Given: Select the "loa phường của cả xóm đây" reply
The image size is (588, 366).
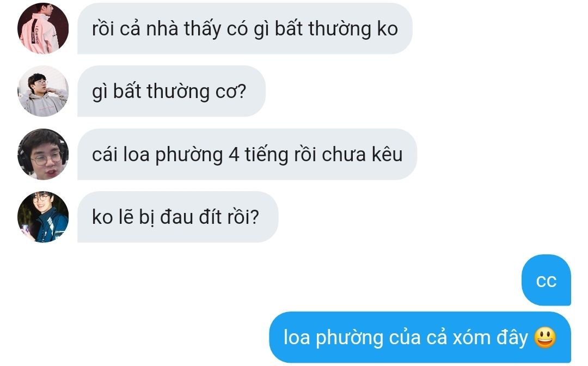Looking at the screenshot, I should [420, 337].
